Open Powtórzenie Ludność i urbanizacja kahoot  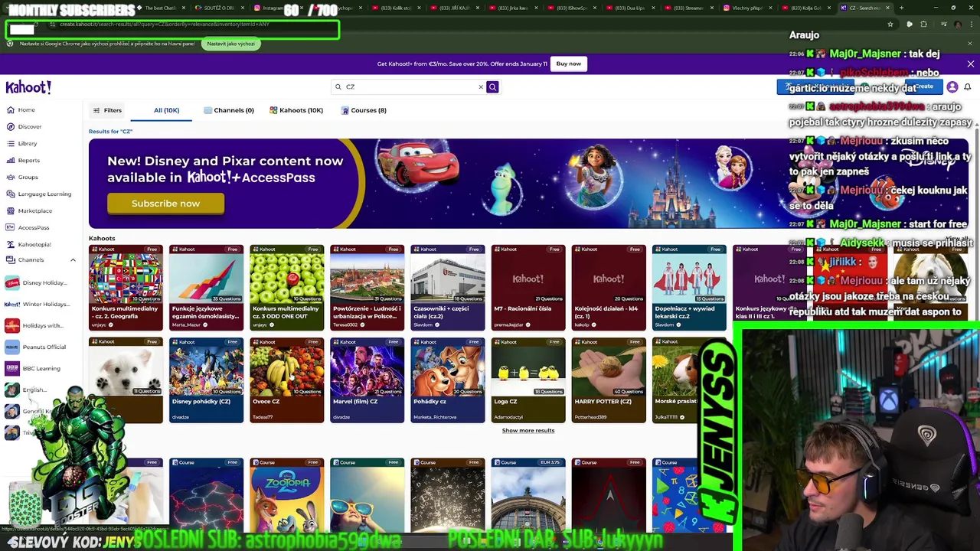point(367,287)
